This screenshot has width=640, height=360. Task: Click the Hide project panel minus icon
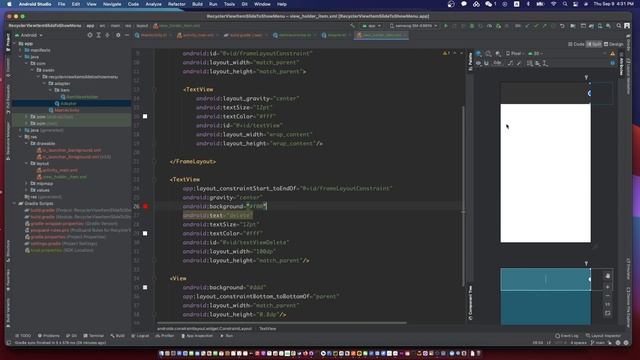pyautogui.click(x=127, y=35)
